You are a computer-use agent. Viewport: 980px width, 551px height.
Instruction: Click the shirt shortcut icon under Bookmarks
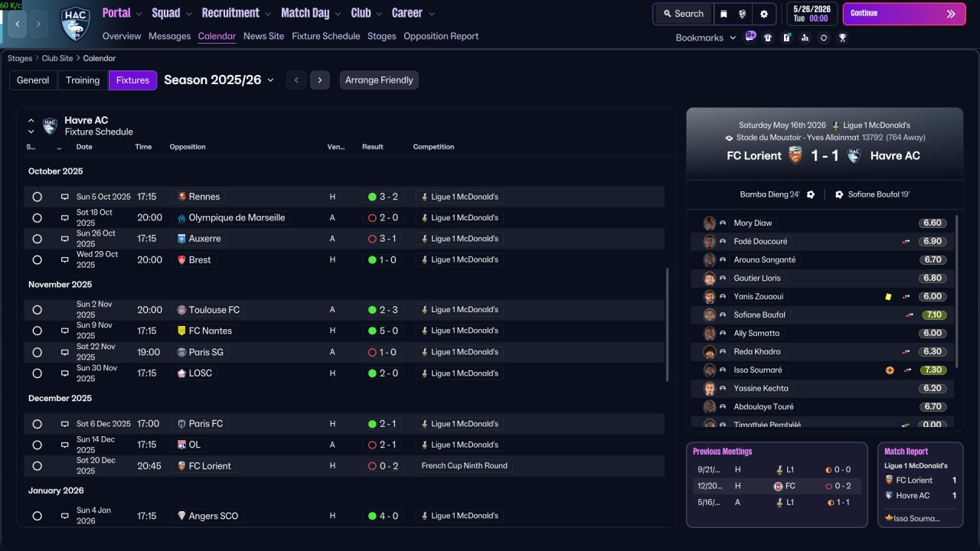pyautogui.click(x=768, y=37)
